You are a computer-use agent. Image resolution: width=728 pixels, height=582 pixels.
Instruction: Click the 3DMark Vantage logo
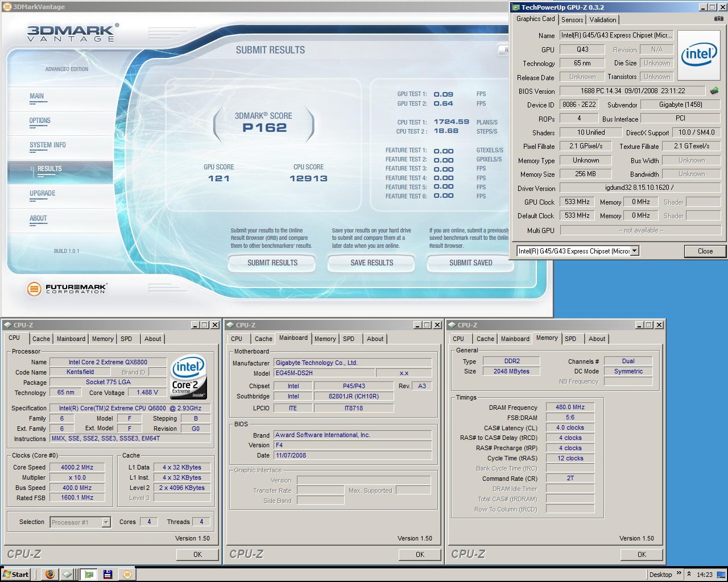(73, 32)
